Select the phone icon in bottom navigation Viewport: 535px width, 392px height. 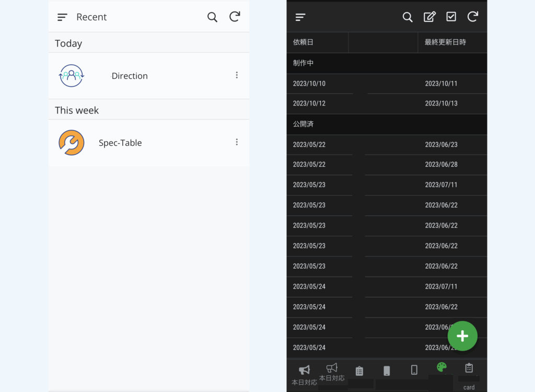387,370
